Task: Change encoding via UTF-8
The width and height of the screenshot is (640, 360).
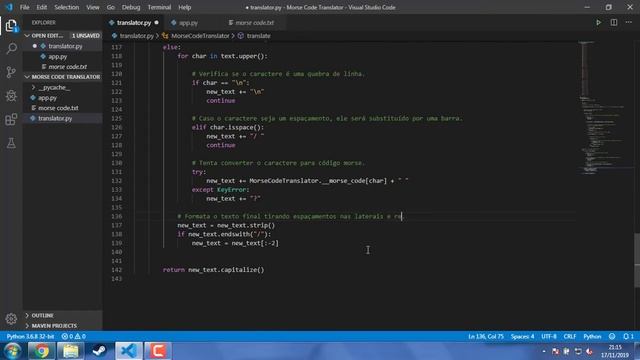Action: (x=549, y=336)
